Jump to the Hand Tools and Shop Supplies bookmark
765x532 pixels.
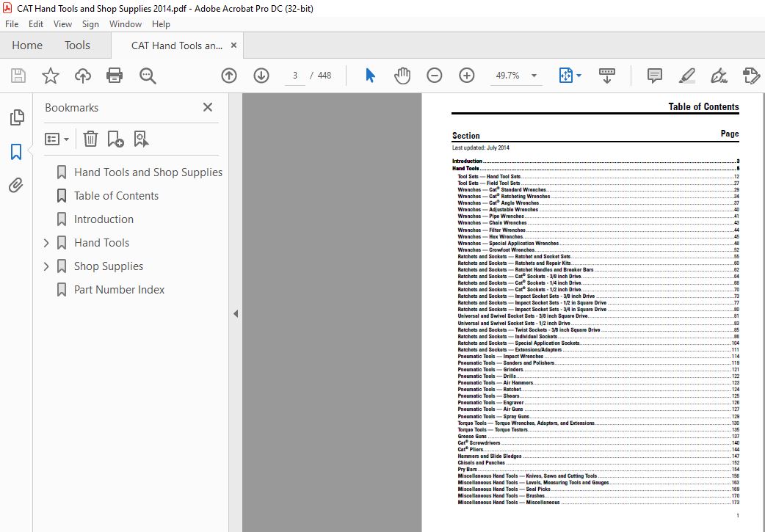[148, 172]
